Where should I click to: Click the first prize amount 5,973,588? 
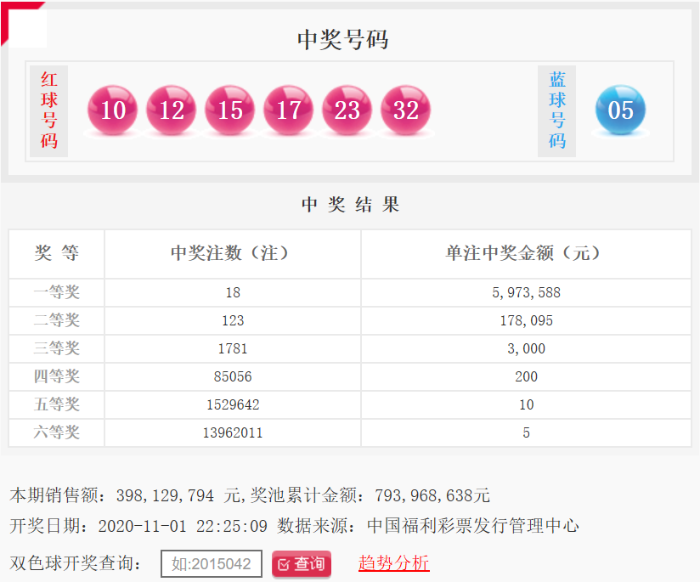[x=526, y=293]
